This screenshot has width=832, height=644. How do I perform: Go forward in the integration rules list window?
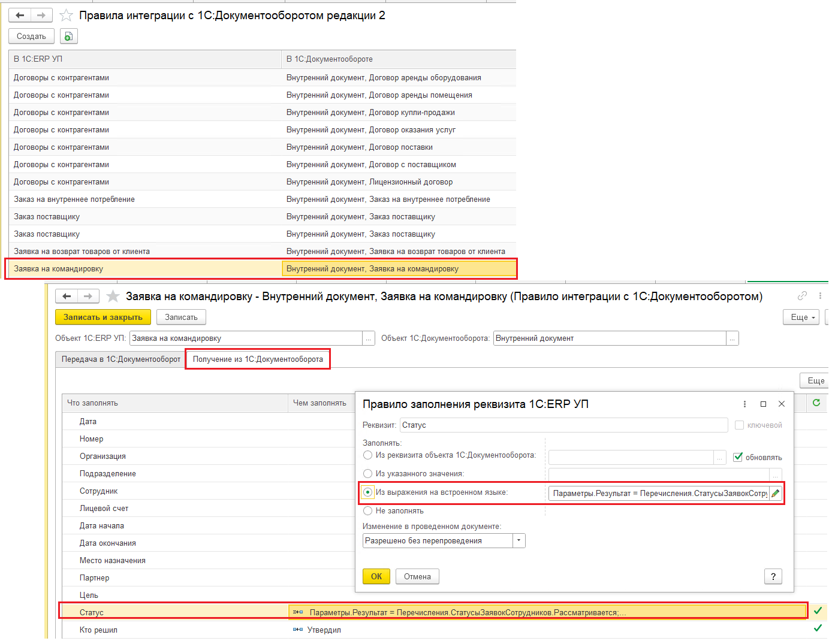point(41,15)
